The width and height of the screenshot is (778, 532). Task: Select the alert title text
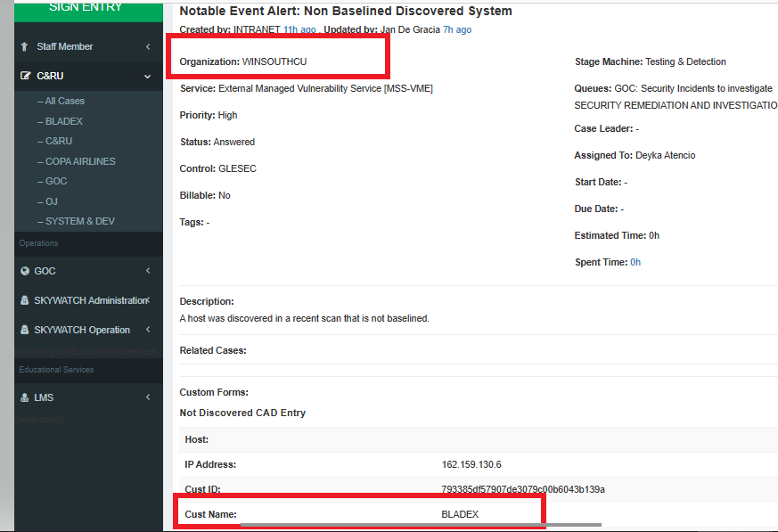[x=346, y=11]
